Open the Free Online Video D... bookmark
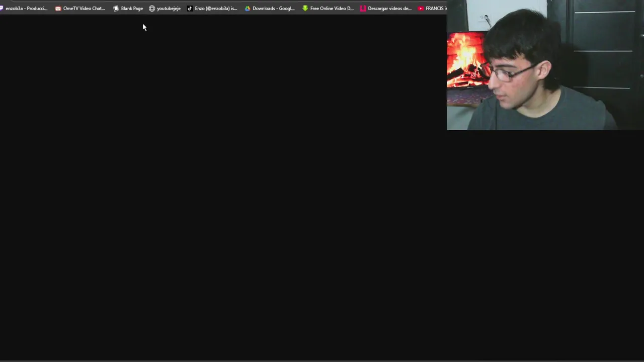This screenshot has width=644, height=362. pyautogui.click(x=328, y=9)
